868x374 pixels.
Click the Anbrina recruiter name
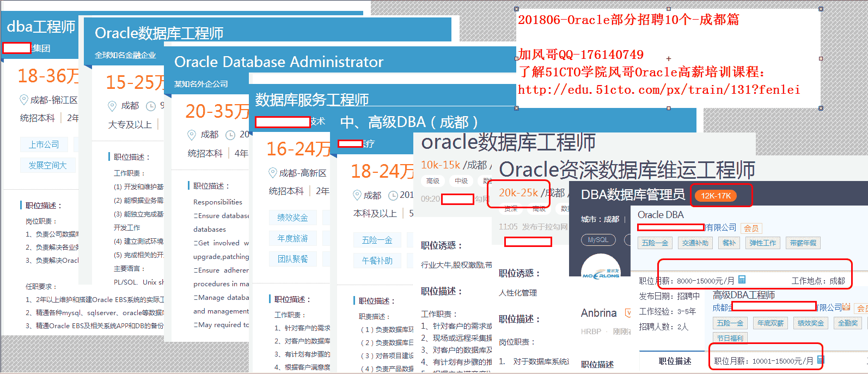coord(598,313)
